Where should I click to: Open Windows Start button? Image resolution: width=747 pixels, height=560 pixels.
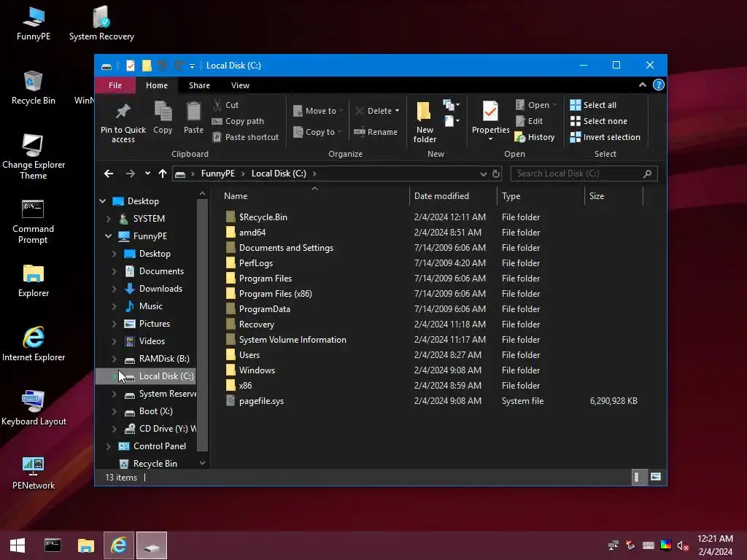click(x=18, y=545)
